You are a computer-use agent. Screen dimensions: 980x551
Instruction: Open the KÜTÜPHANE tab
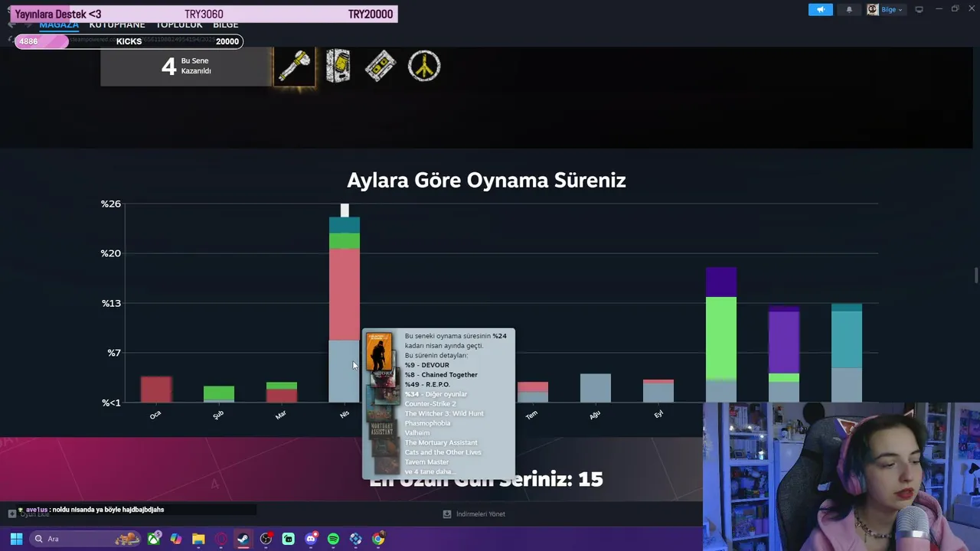(x=117, y=24)
